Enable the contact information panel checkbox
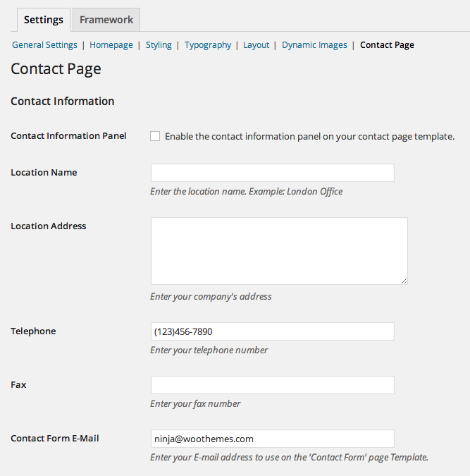This screenshot has width=470, height=476. 155,136
